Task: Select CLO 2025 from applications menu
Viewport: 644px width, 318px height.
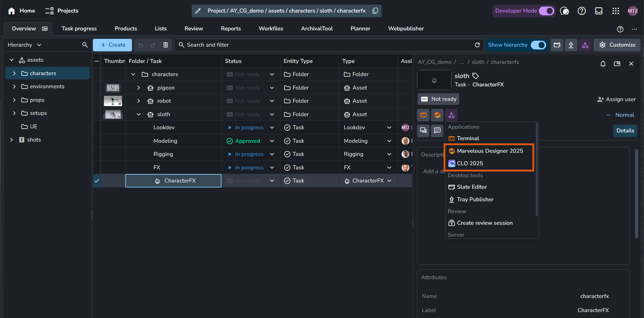Action: point(489,163)
